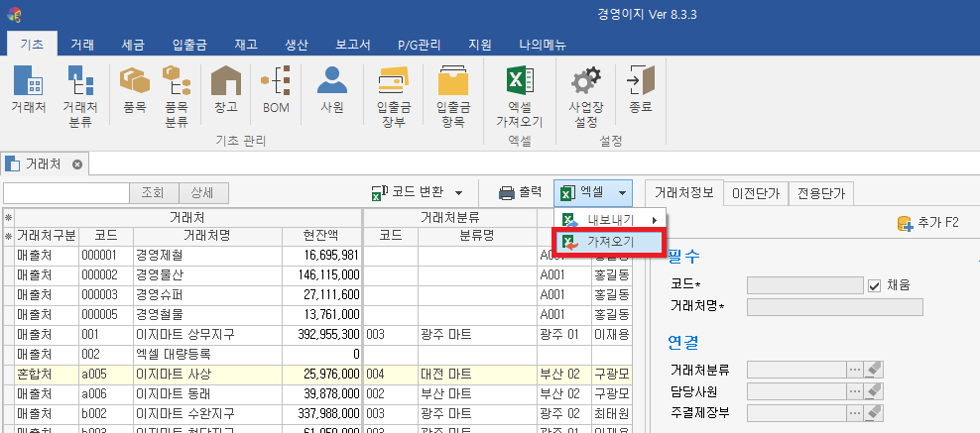Click the 출력 print button
Image resolution: width=980 pixels, height=433 pixels.
(519, 193)
